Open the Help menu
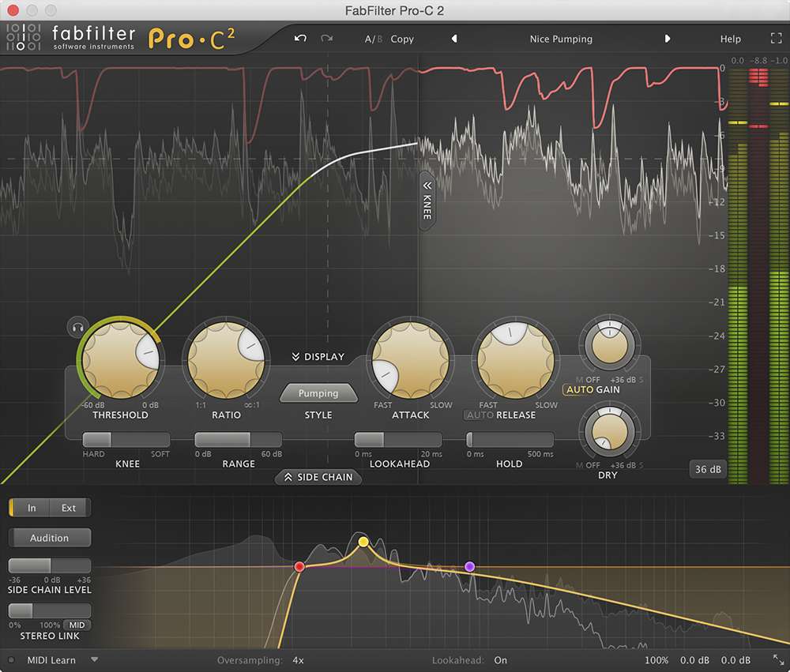The width and height of the screenshot is (790, 672). pos(730,39)
